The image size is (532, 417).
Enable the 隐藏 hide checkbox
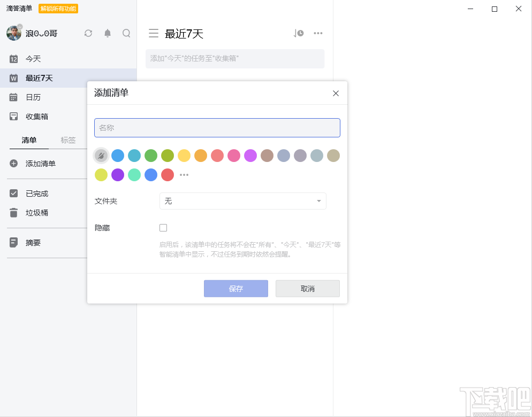pos(163,227)
